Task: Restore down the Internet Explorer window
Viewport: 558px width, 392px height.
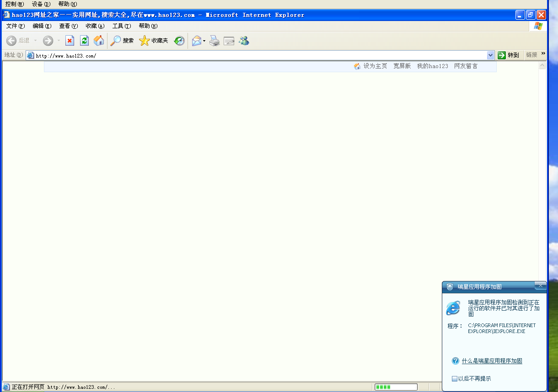Action: point(531,15)
